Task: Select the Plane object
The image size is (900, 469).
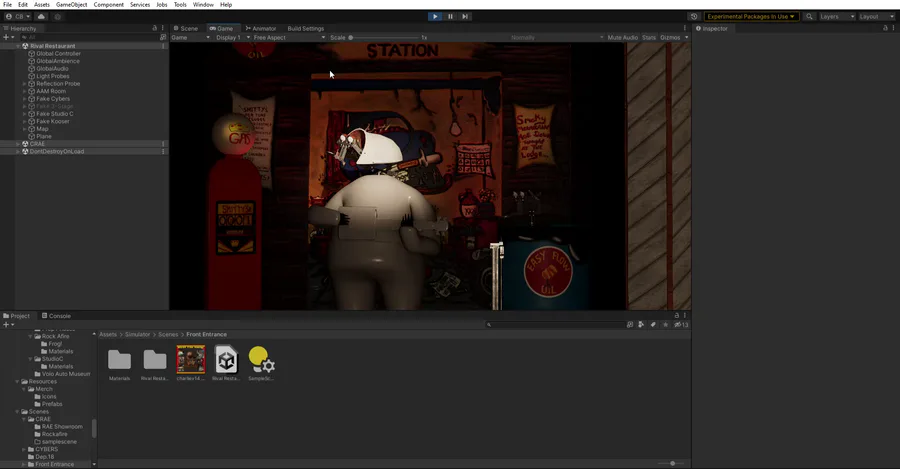Action: [x=44, y=136]
